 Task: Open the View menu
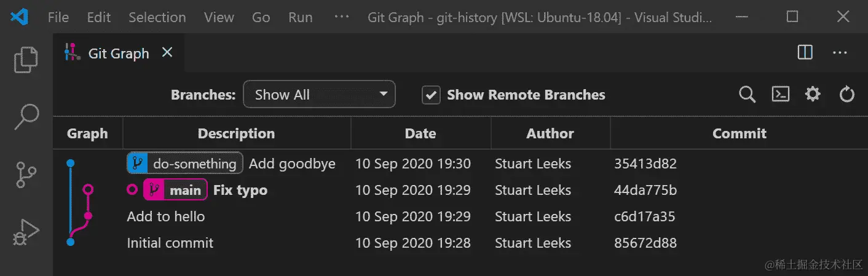point(219,17)
